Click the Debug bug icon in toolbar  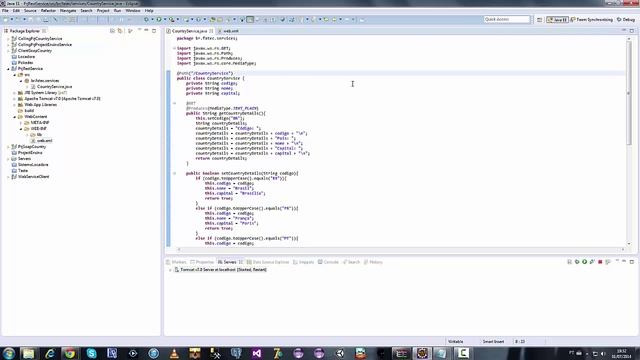(147, 19)
